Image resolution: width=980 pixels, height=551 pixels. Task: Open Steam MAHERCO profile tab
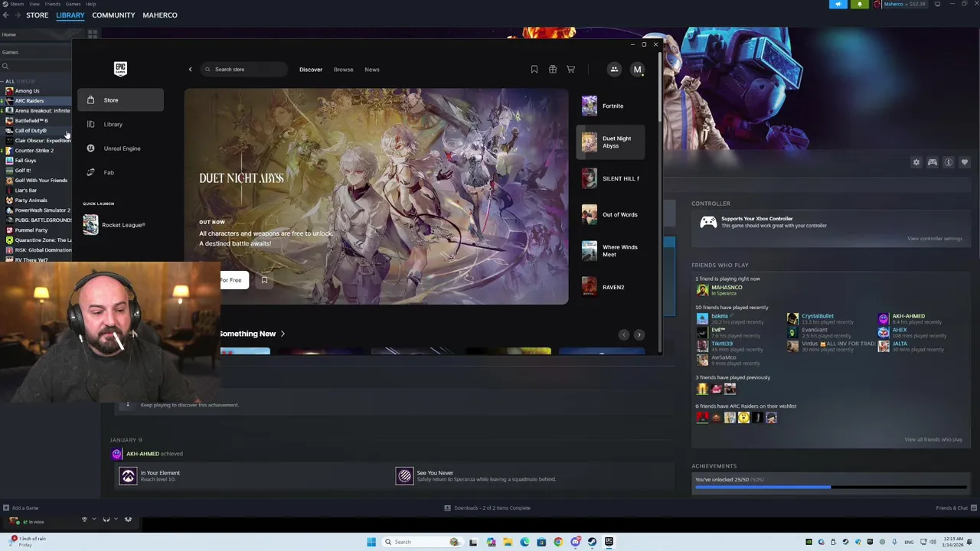point(159,15)
